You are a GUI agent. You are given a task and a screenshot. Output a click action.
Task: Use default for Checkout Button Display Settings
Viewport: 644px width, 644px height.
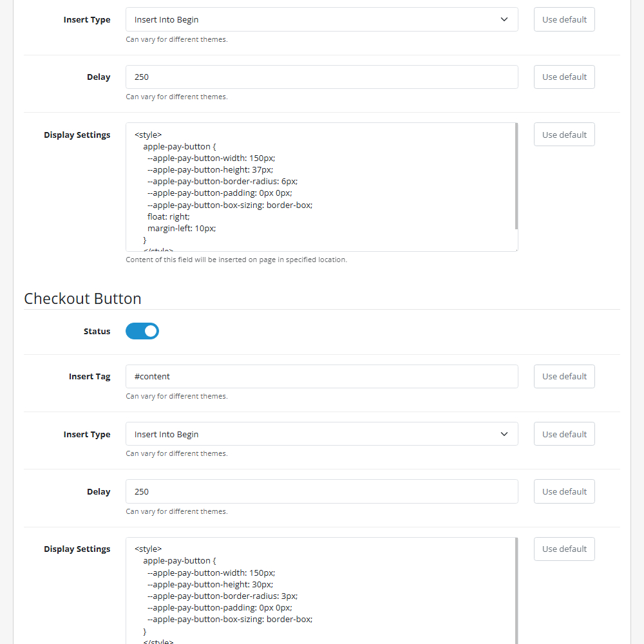click(x=564, y=549)
